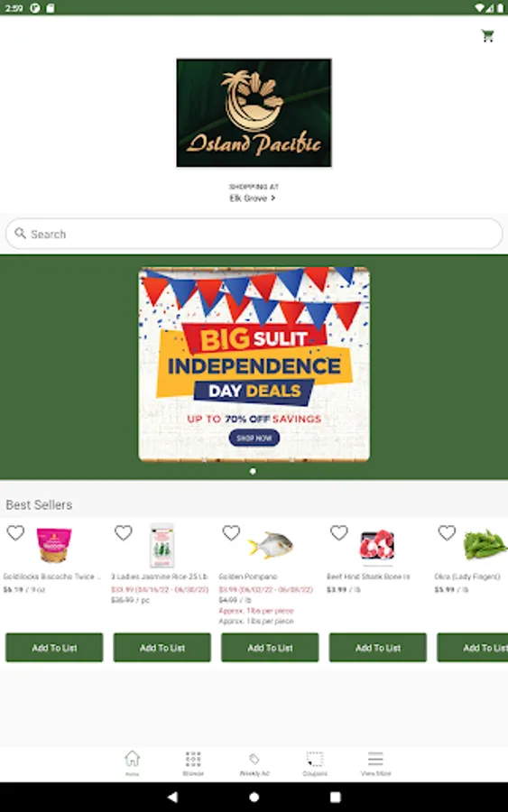Add Golden Pompano to list
The width and height of the screenshot is (508, 812).
point(270,647)
